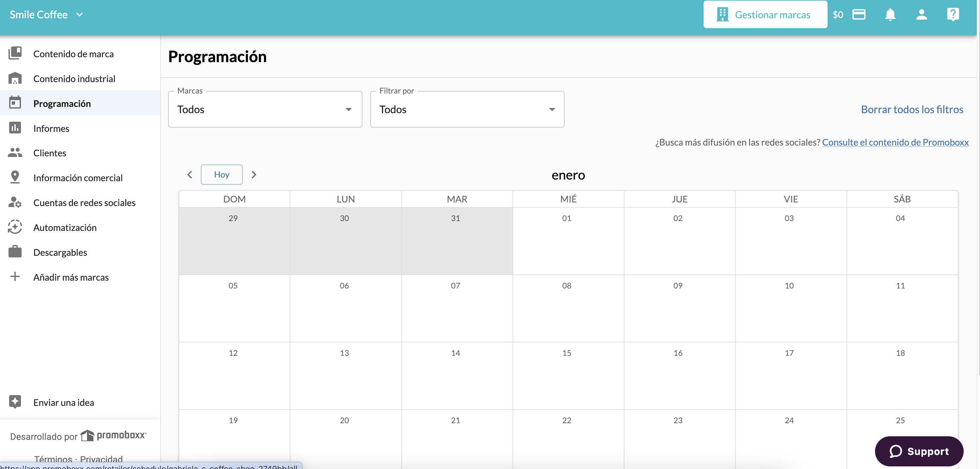980x469 pixels.
Task: Select calendar day 29 in the previous month
Action: tap(234, 241)
